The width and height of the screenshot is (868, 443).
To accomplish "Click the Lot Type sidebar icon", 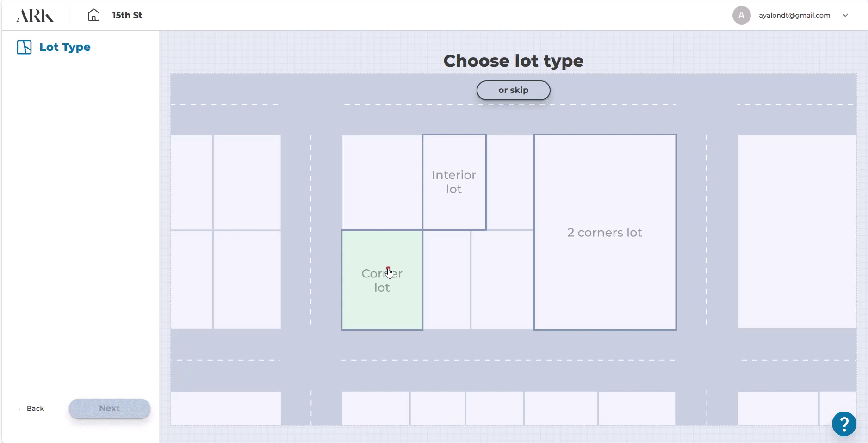I will pos(24,47).
